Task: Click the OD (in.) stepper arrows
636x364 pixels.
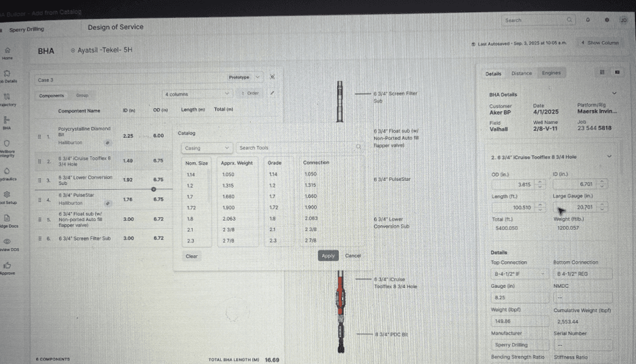Action: [539, 184]
